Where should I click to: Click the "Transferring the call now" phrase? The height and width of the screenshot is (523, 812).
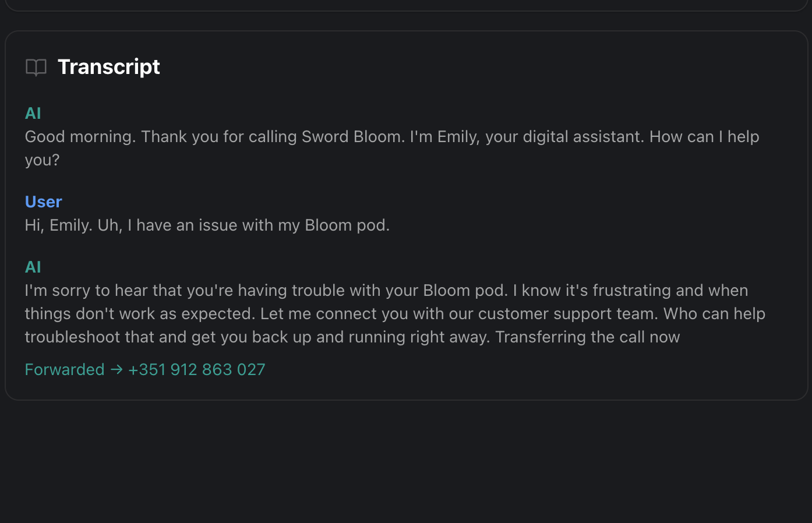(587, 337)
